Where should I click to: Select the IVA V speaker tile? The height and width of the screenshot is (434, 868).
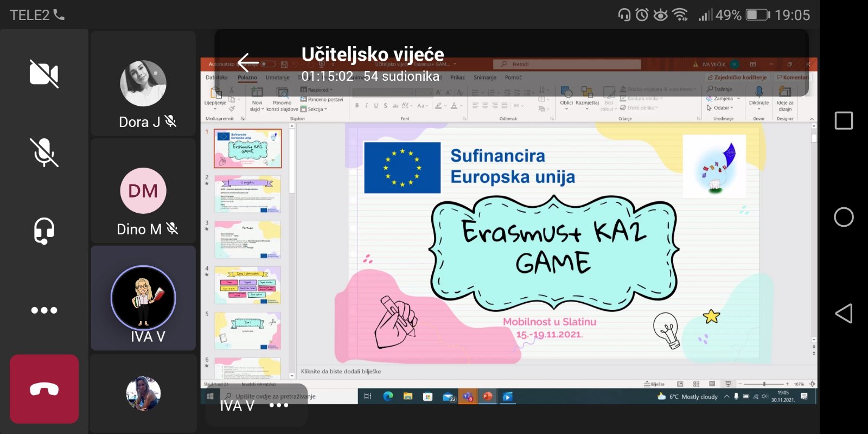pyautogui.click(x=143, y=298)
